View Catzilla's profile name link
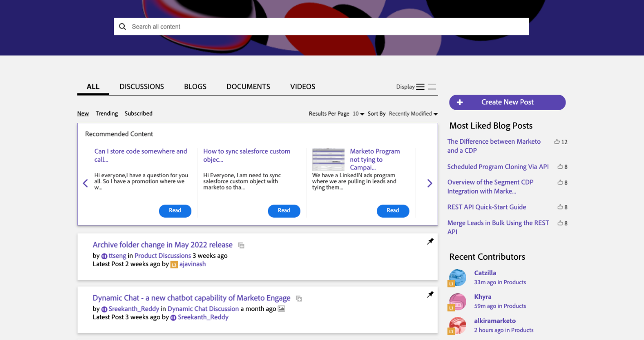Viewport: 644px width, 340px height. click(485, 273)
